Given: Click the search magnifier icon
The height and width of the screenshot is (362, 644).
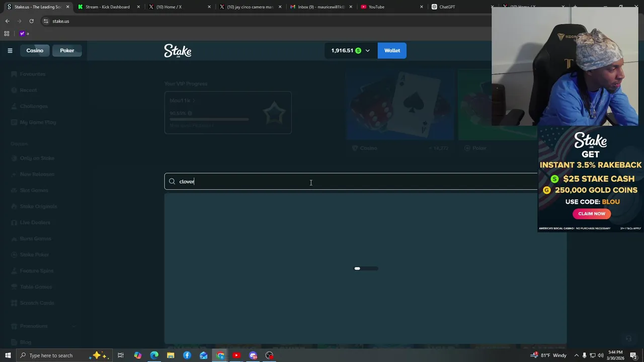Looking at the screenshot, I should pyautogui.click(x=172, y=182).
